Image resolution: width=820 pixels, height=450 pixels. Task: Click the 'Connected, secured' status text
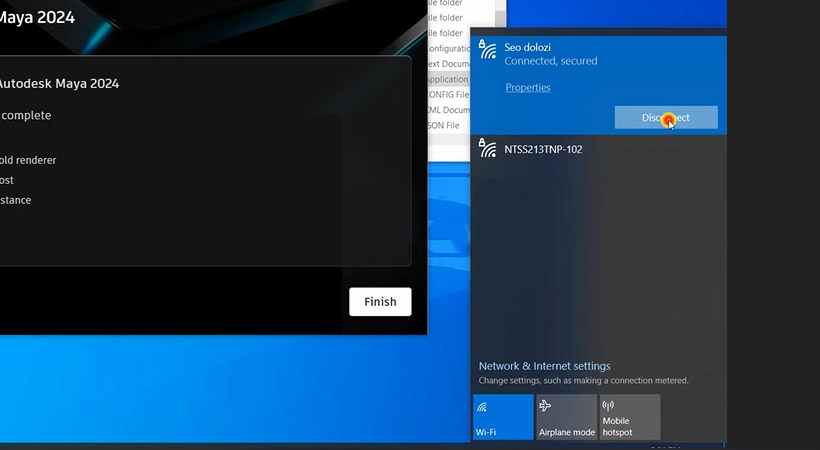[550, 61]
